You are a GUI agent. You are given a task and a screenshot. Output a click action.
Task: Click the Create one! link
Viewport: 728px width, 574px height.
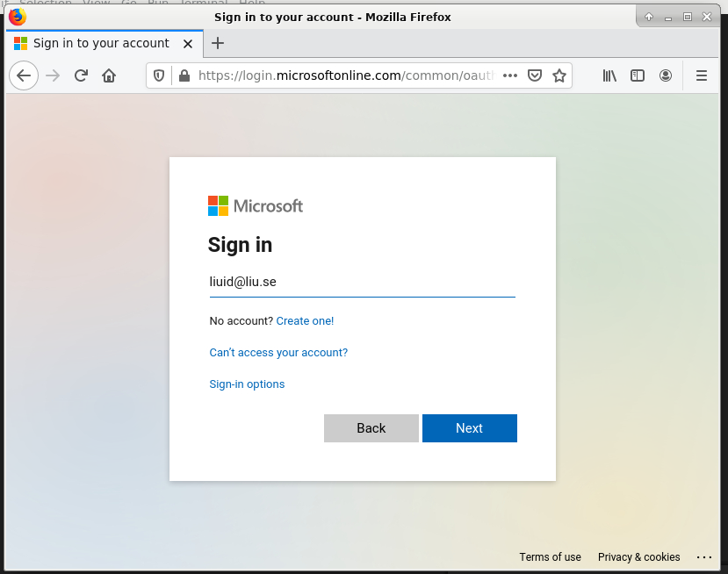305,321
